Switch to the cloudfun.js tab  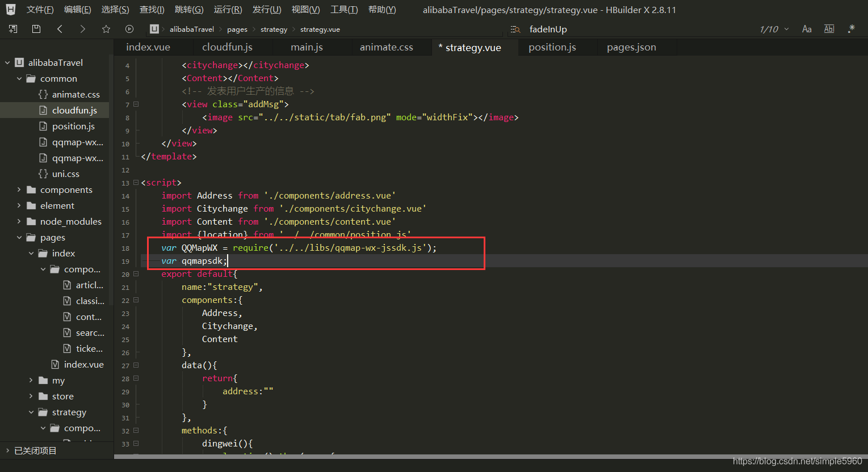pos(227,47)
